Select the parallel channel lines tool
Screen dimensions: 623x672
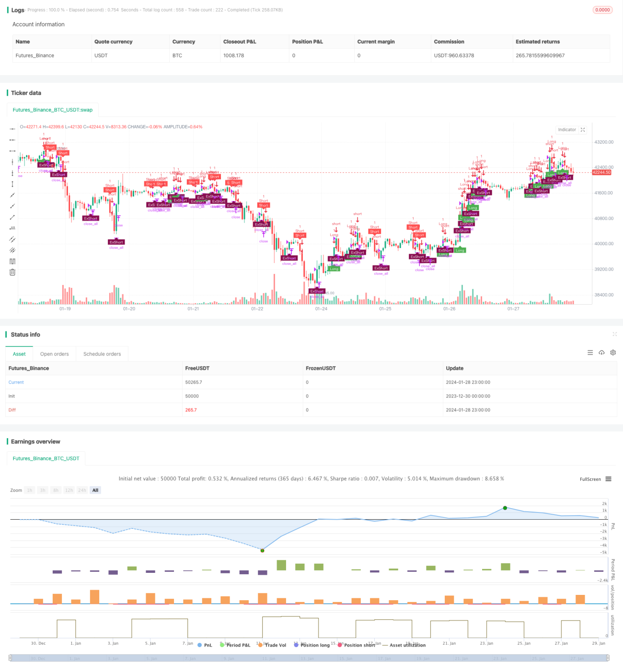[x=12, y=239]
